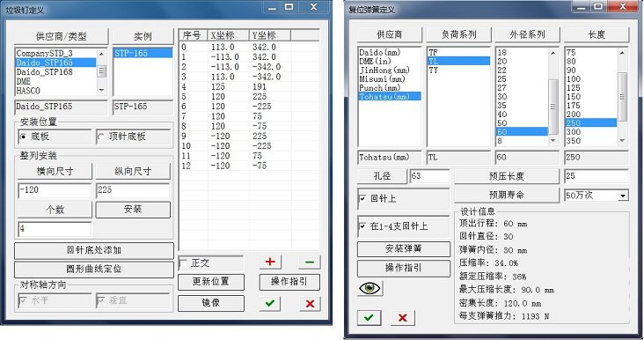Image resolution: width=644 pixels, height=340 pixels.
Task: Click the 回针底处添加 button
Action: (94, 250)
